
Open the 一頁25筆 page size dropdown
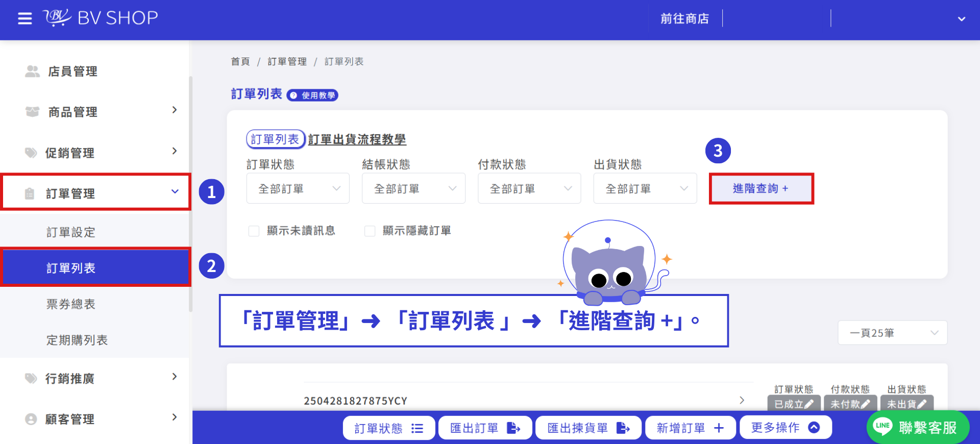(x=893, y=333)
